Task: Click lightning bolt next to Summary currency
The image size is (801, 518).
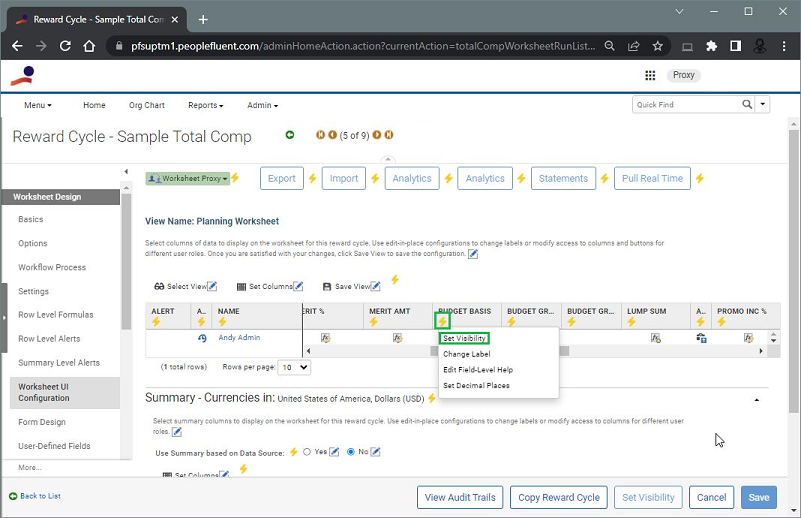Action: (432, 398)
